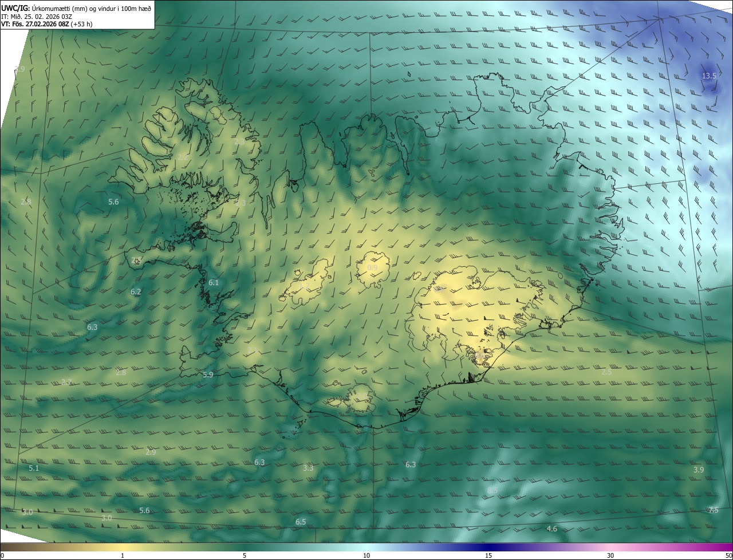Click the 7.5 value label
733x560 pixels.
[x=713, y=510]
